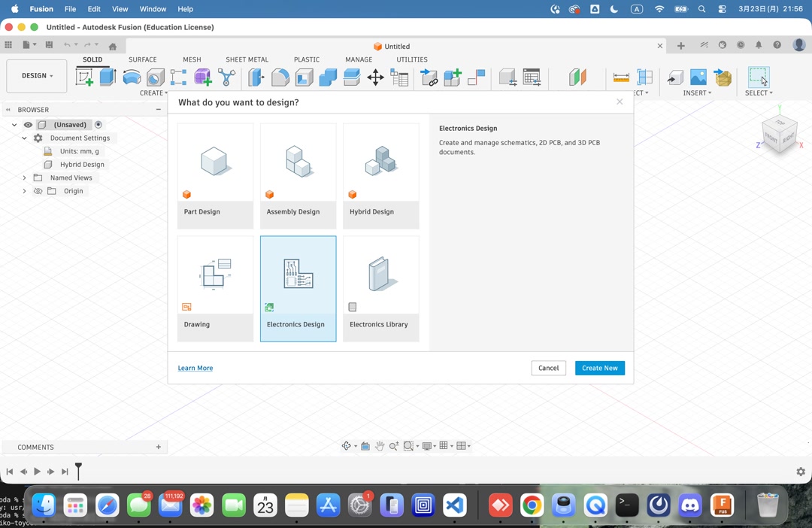The image size is (812, 528).
Task: Jump to timeline end button
Action: tap(65, 472)
